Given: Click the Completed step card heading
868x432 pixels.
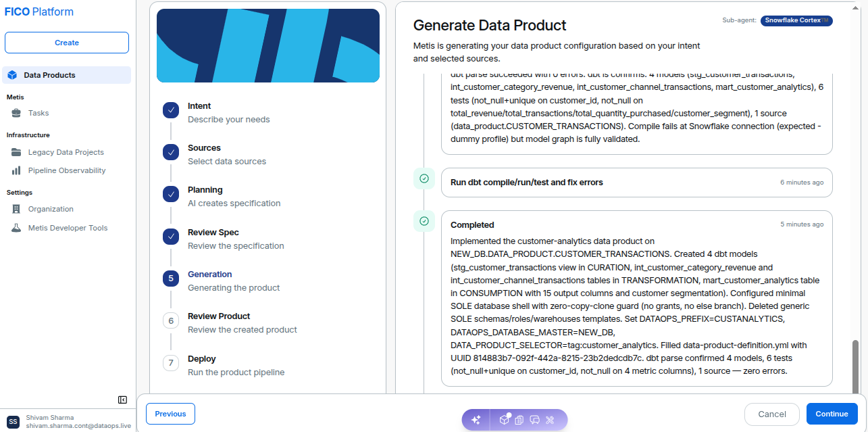Looking at the screenshot, I should coord(472,224).
